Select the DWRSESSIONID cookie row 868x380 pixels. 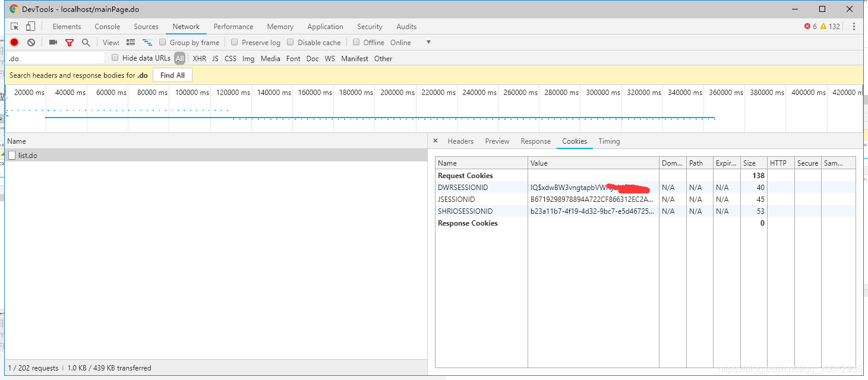tap(645, 188)
